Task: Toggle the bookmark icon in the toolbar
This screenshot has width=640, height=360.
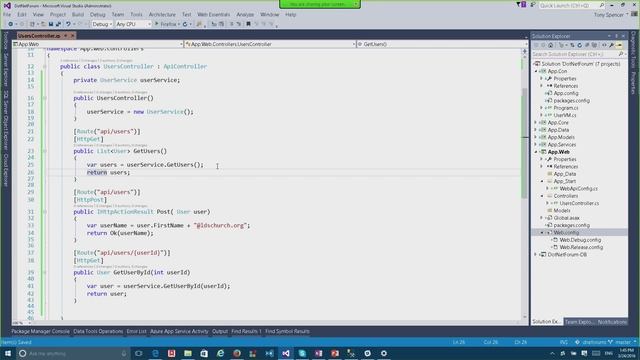Action: tap(248, 24)
